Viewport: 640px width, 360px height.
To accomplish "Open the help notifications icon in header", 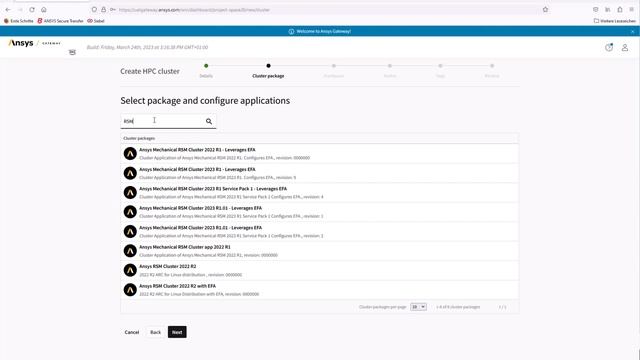I will (609, 47).
